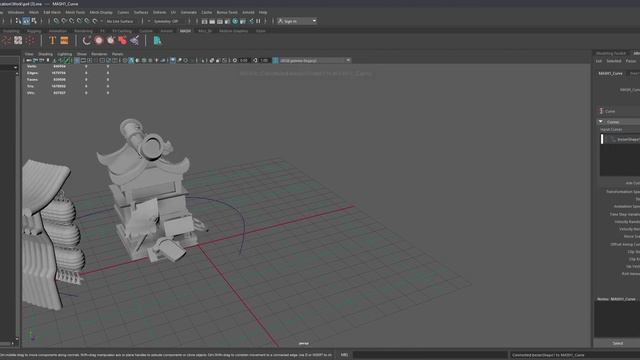Click the red splatter icon on the MASH shelf

(x=122, y=40)
